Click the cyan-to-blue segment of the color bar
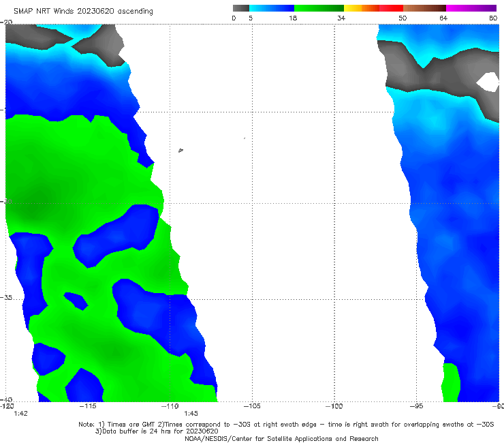Viewport: 504px width, 443px height. (x=272, y=8)
